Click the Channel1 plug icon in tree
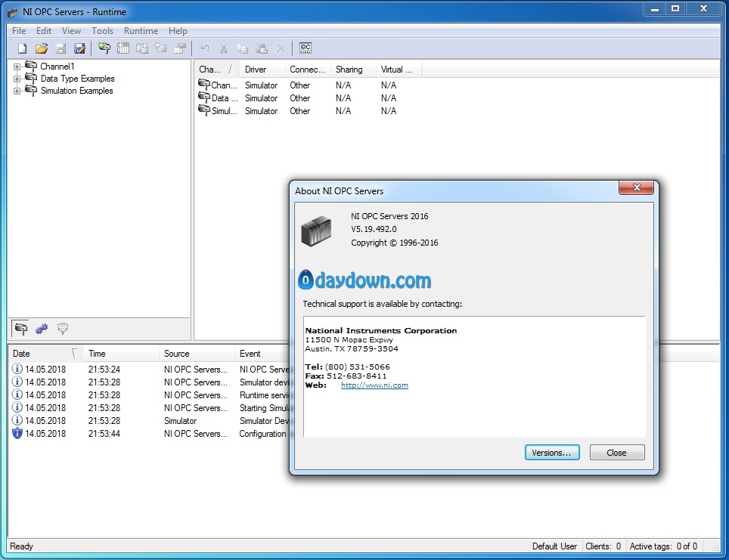The height and width of the screenshot is (560, 729). click(31, 66)
